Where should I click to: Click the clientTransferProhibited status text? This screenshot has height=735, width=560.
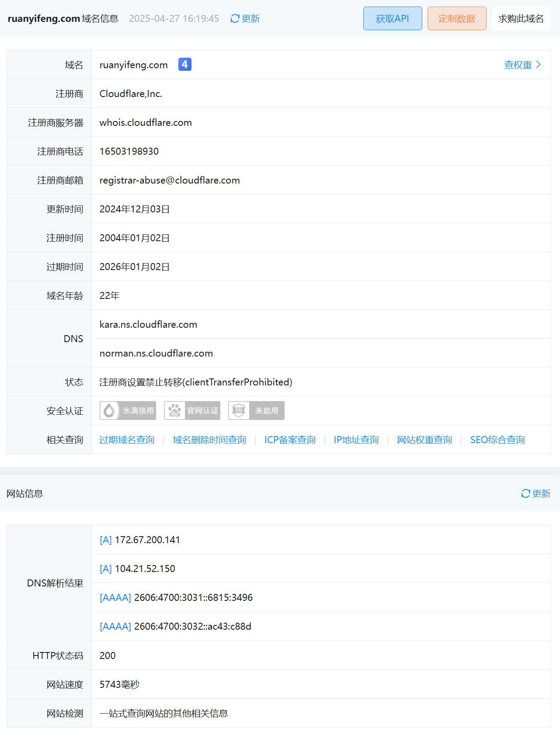point(196,382)
